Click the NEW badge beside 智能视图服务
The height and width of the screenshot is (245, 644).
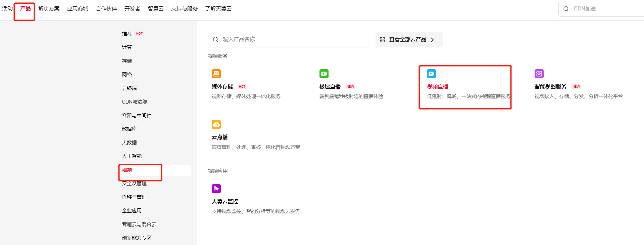tap(576, 87)
